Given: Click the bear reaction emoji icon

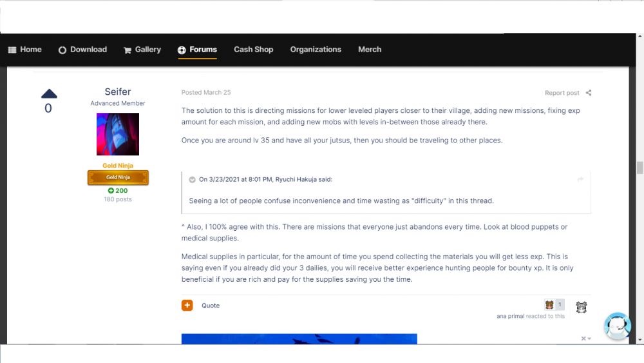Looking at the screenshot, I should 549,305.
